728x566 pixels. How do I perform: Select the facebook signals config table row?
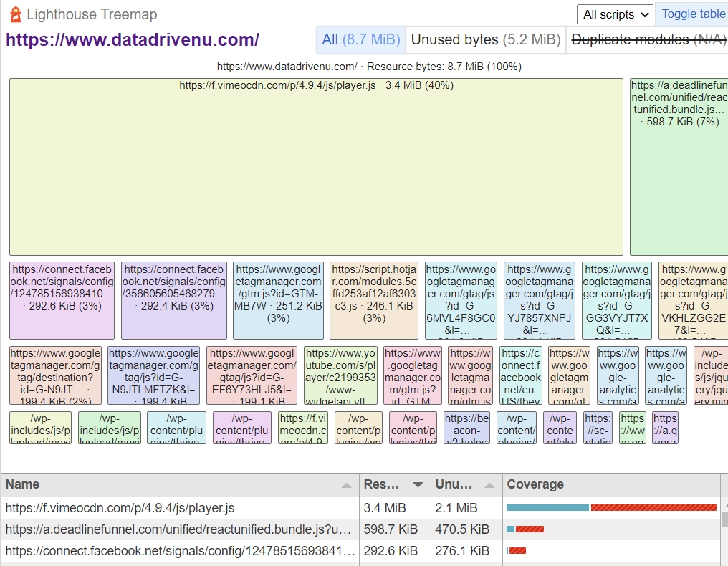(360, 551)
